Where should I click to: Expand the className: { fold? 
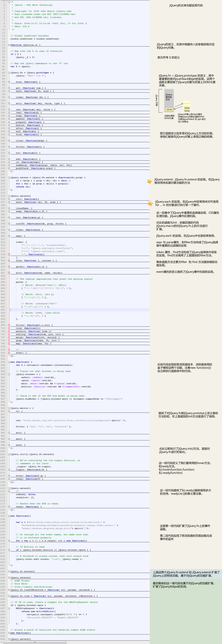[x=9, y=208]
